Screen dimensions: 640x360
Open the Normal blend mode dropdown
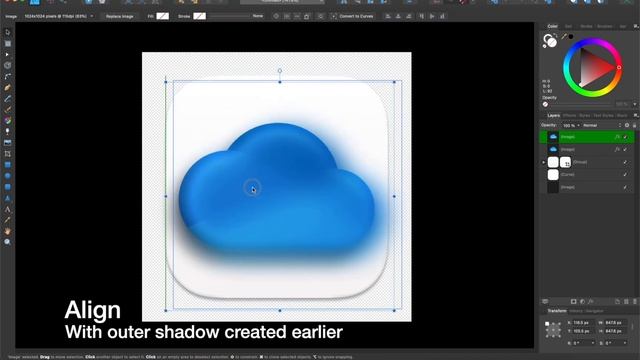click(602, 125)
